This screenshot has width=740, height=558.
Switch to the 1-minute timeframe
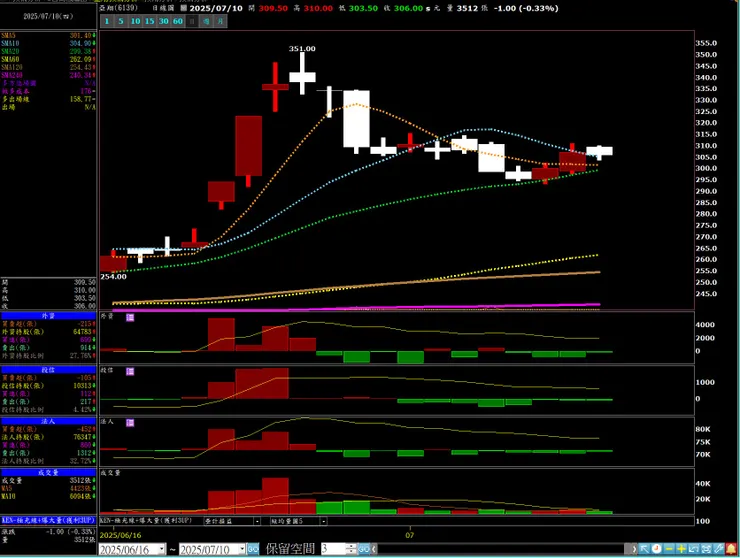pyautogui.click(x=107, y=21)
